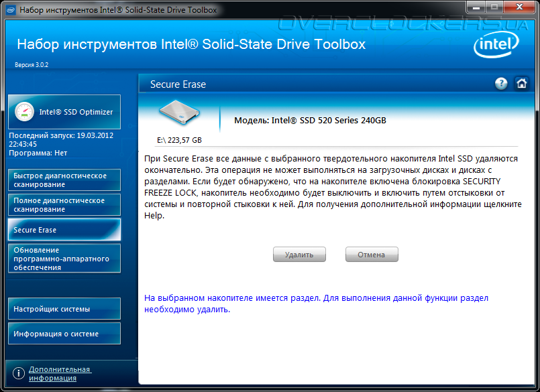Click the Удалить button
This screenshot has width=540, height=392.
pos(299,255)
